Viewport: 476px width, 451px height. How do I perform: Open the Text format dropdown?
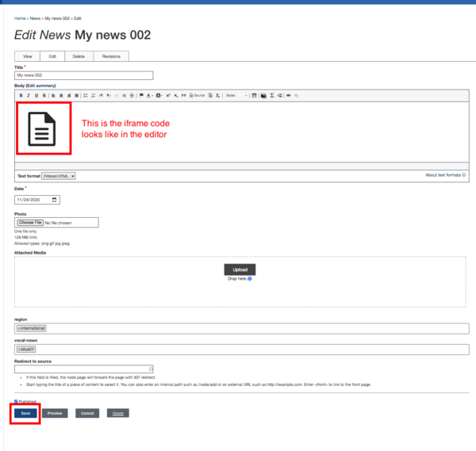click(59, 176)
